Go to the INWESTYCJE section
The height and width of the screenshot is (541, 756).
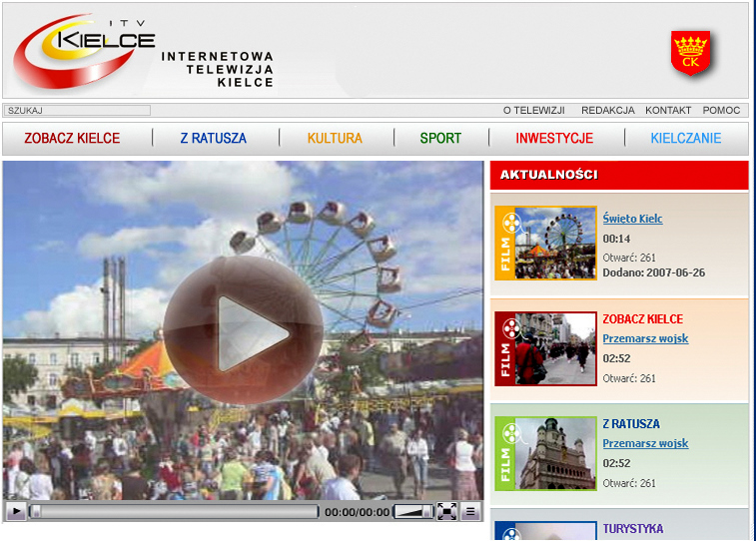point(554,139)
